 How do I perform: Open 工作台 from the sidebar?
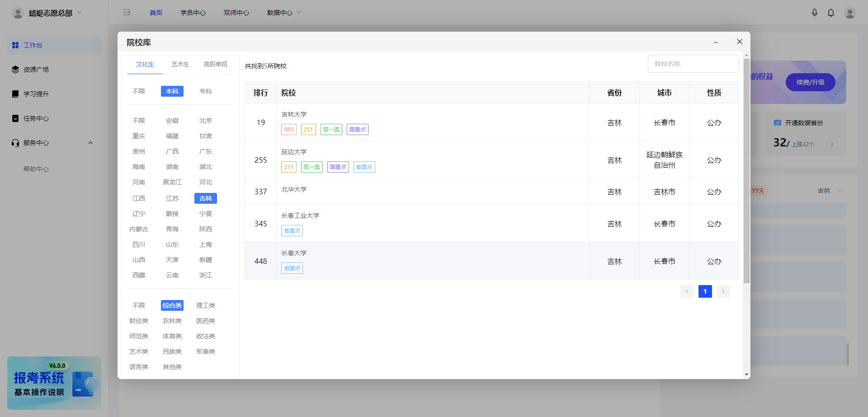33,45
